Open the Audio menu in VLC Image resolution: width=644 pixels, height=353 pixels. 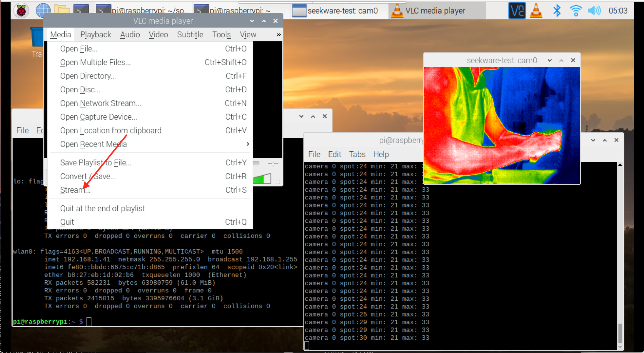click(x=130, y=34)
